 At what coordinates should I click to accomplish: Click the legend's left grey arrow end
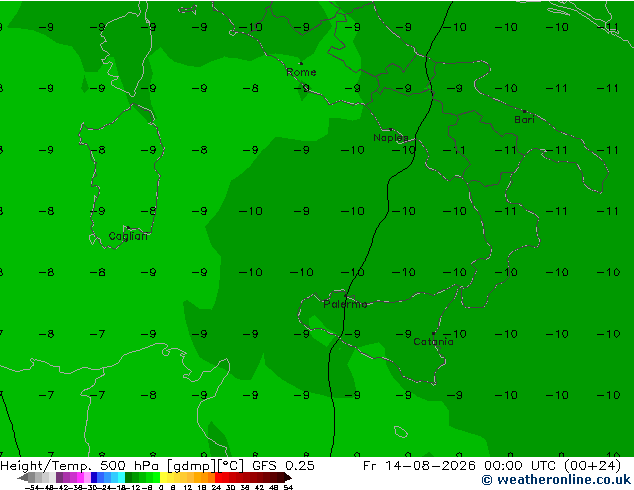pos(22,477)
